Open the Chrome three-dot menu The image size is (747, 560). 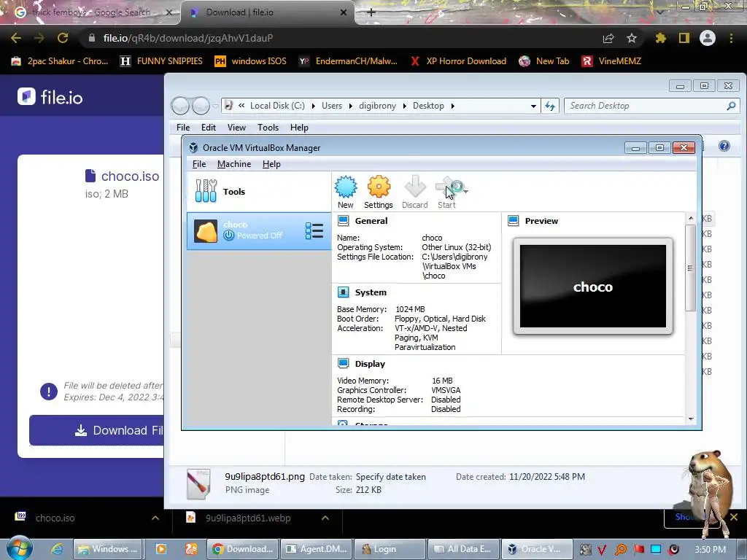pyautogui.click(x=731, y=38)
